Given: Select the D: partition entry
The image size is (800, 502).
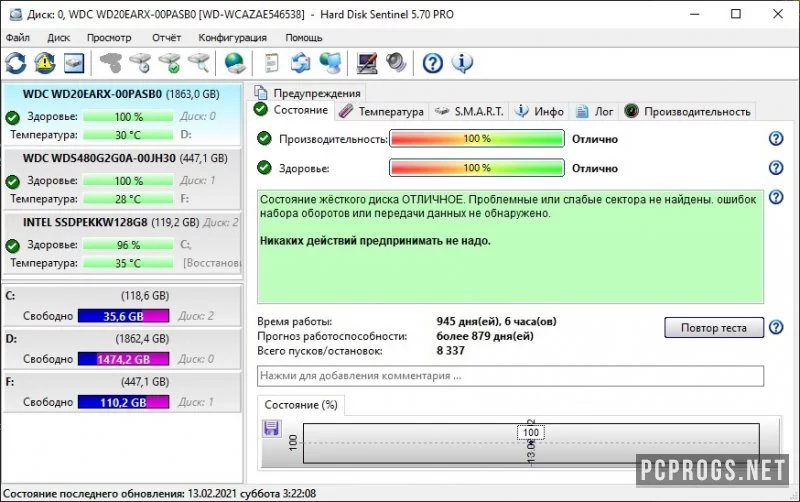Looking at the screenshot, I should 121,349.
